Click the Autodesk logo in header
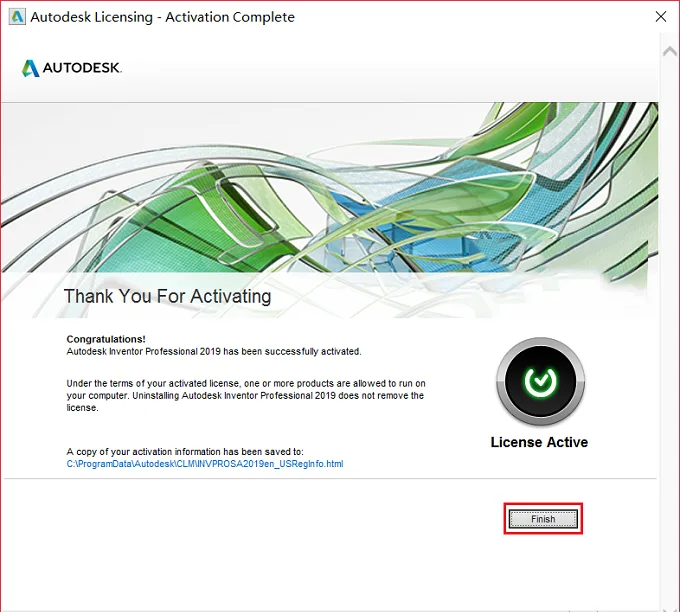This screenshot has height=612, width=680. (x=72, y=68)
